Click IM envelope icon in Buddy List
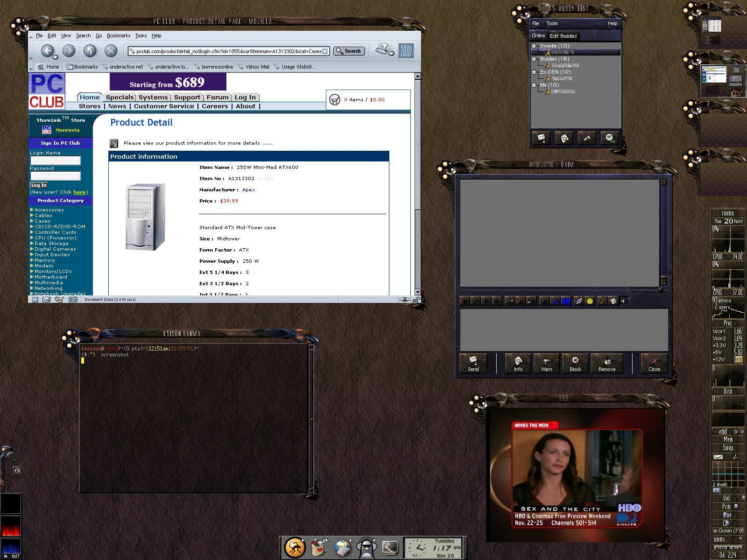 pos(542,138)
